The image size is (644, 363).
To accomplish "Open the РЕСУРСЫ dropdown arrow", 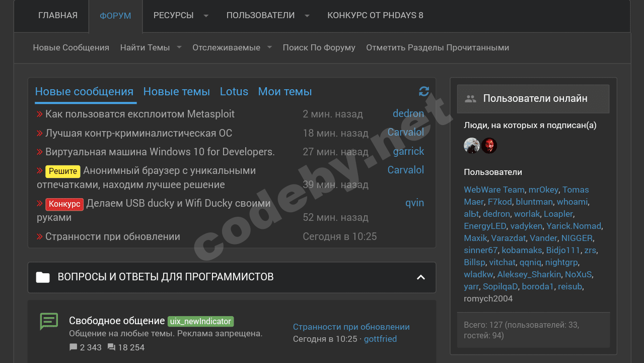I will pos(206,16).
